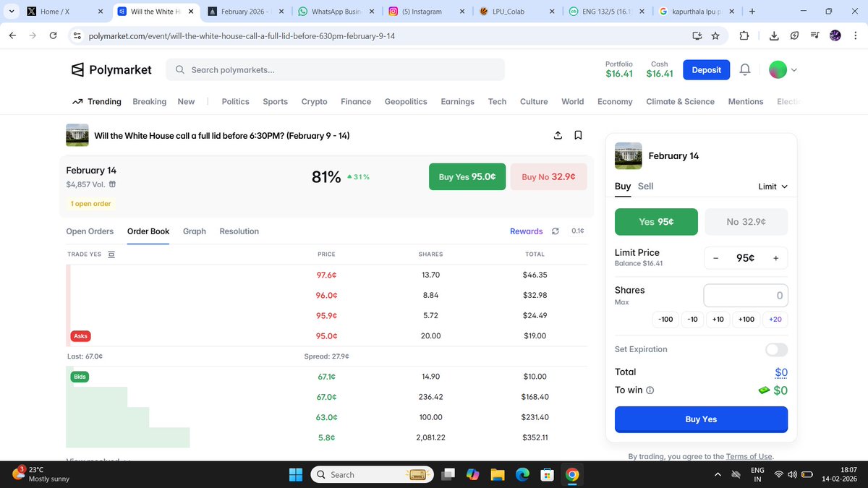Open the Politics category
Image resolution: width=868 pixels, height=488 pixels.
coord(235,102)
